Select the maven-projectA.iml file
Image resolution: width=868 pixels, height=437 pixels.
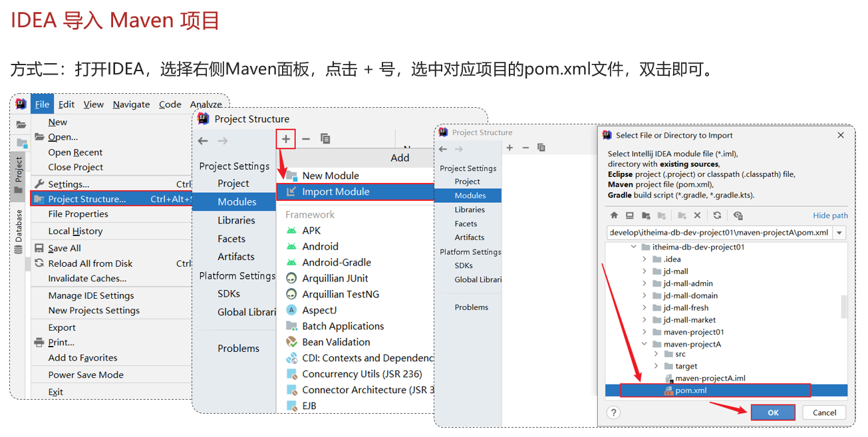(x=726, y=378)
